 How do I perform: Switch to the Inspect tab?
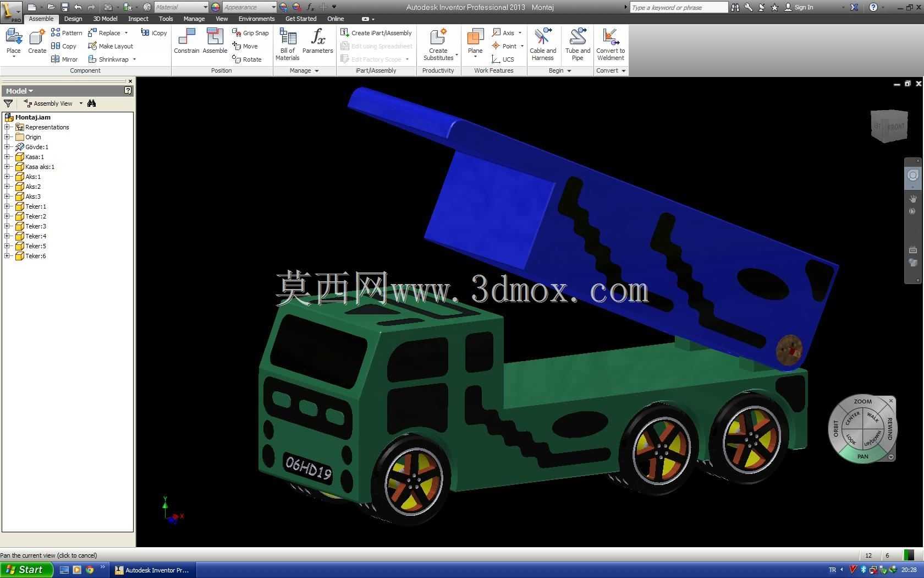(x=138, y=19)
